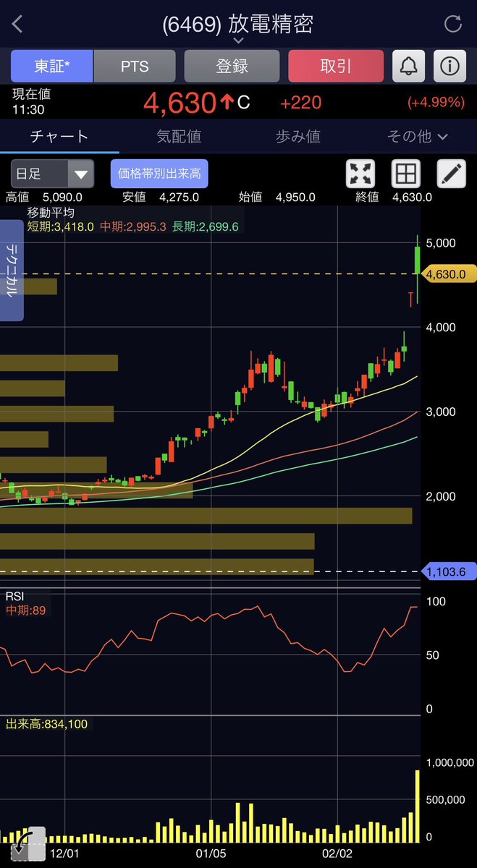Image resolution: width=477 pixels, height=868 pixels.
Task: Refresh the stock quote
Action: 453,24
